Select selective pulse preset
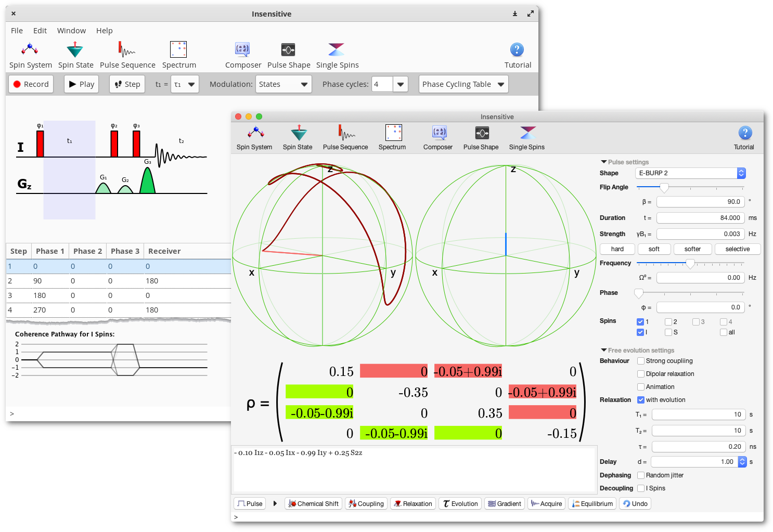 click(738, 249)
